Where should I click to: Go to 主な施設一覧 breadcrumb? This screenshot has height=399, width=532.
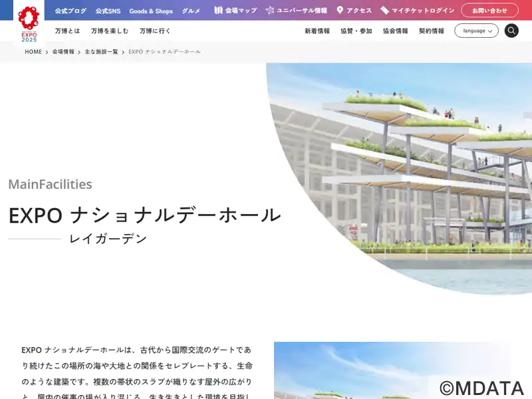point(101,52)
